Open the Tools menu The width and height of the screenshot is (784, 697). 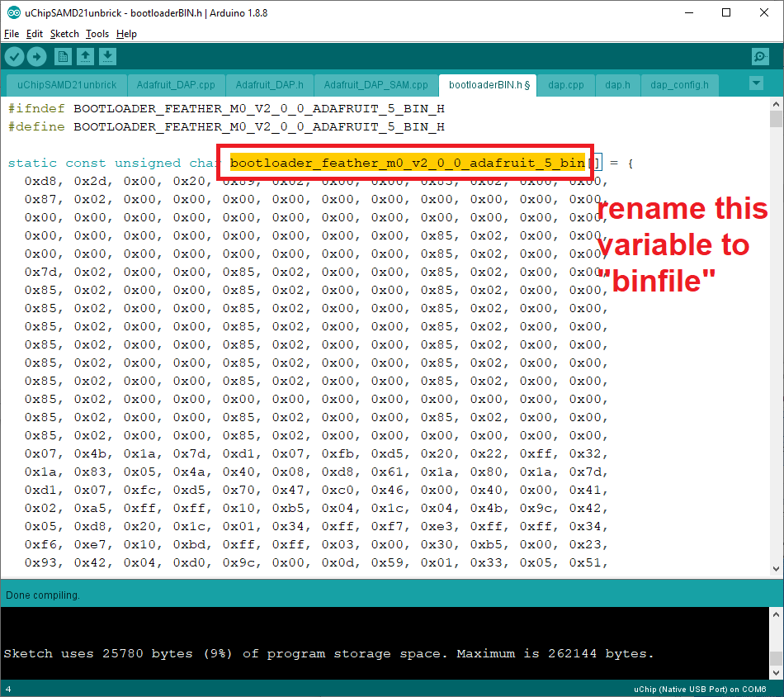97,34
